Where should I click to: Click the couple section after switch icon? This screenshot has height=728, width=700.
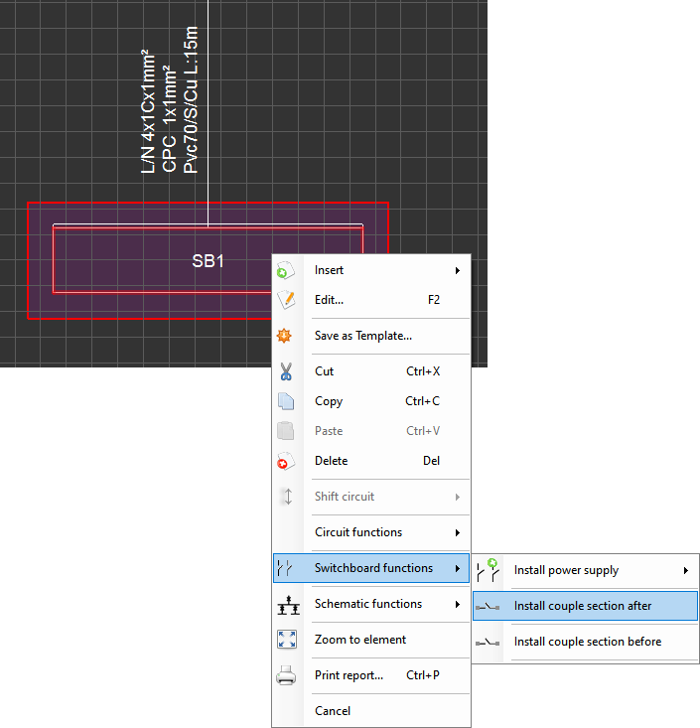click(488, 607)
